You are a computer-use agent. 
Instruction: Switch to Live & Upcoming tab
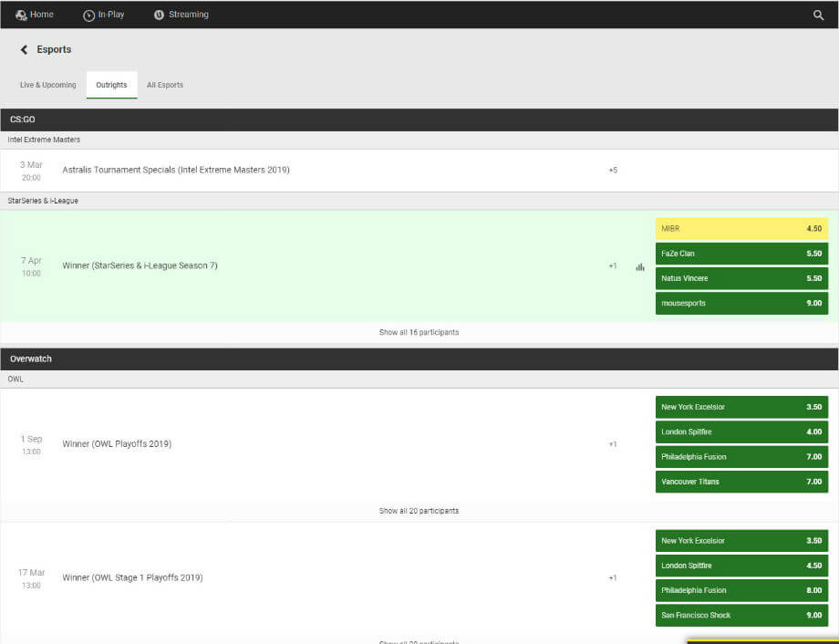pos(48,85)
